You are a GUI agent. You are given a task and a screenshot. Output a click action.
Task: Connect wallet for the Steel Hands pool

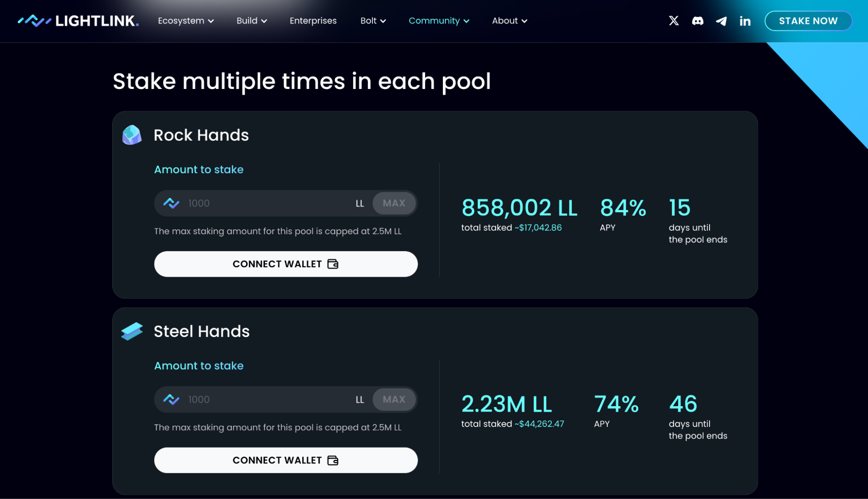(285, 460)
